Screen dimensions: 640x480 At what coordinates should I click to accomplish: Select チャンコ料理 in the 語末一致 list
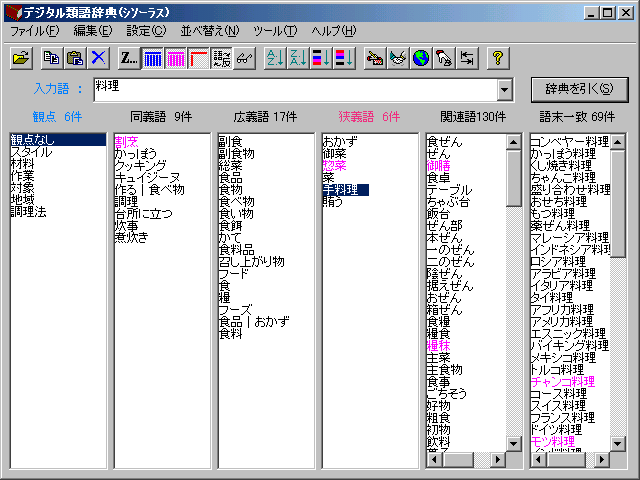coord(563,382)
